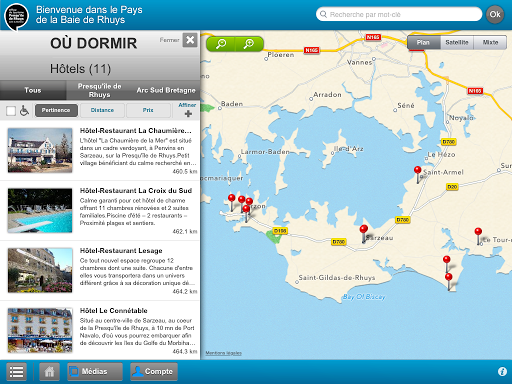The image size is (512, 384).
Task: Open Hôtel-Restaurant La Croix du Sud thumbnail
Action: click(x=40, y=210)
